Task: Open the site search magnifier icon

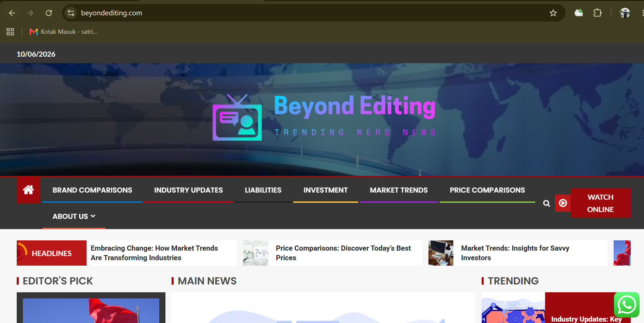Action: click(546, 203)
